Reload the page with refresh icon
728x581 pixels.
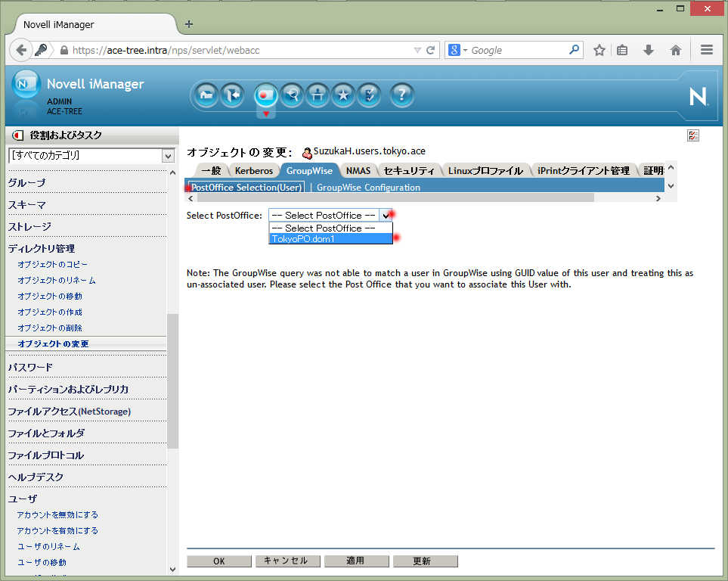[x=430, y=50]
